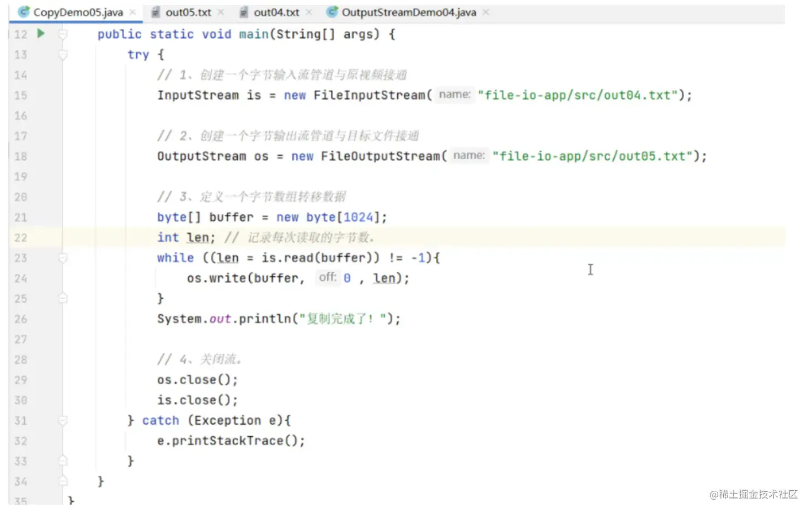Click the method end fold marker on line 34
Viewport: 812px width, 514px height.
(x=63, y=481)
